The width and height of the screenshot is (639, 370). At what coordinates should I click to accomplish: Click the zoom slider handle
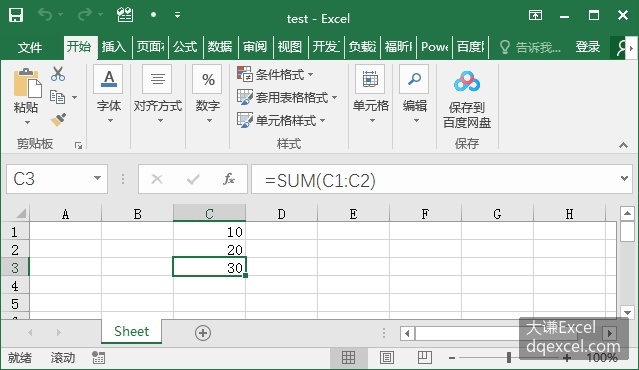(x=509, y=357)
